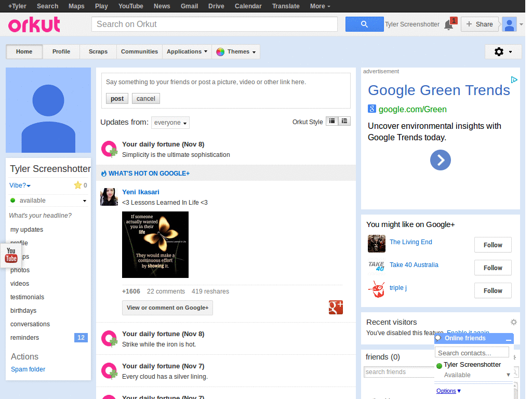
Task: Click the post button
Action: pyautogui.click(x=117, y=98)
